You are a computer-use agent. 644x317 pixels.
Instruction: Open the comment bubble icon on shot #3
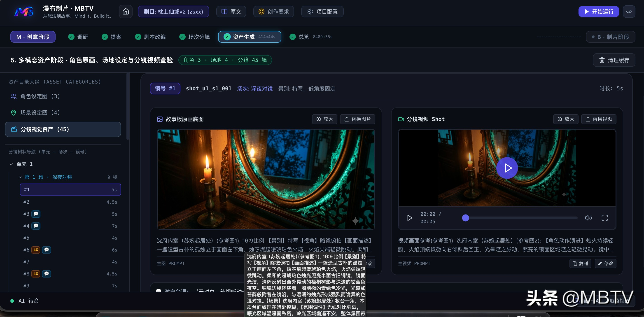click(x=36, y=214)
